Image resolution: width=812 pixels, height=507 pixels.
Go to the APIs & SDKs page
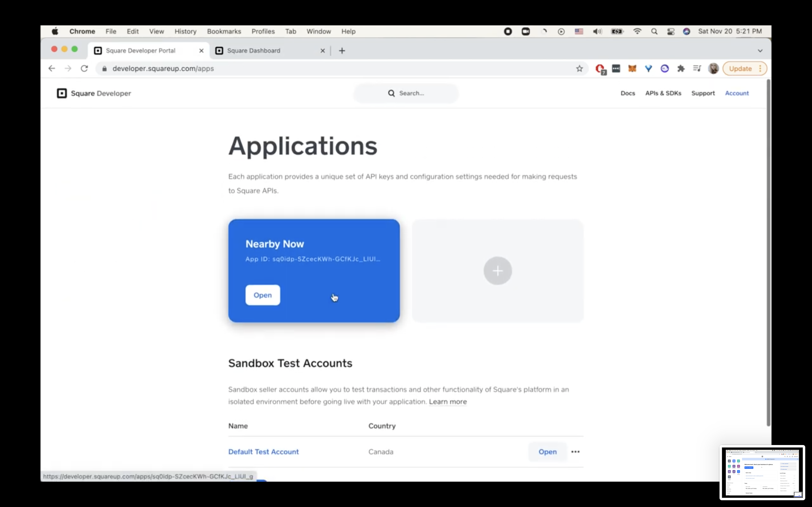click(663, 93)
